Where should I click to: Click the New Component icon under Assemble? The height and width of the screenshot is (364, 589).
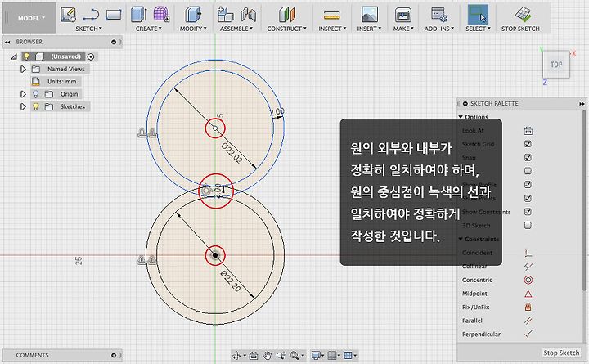[226, 15]
